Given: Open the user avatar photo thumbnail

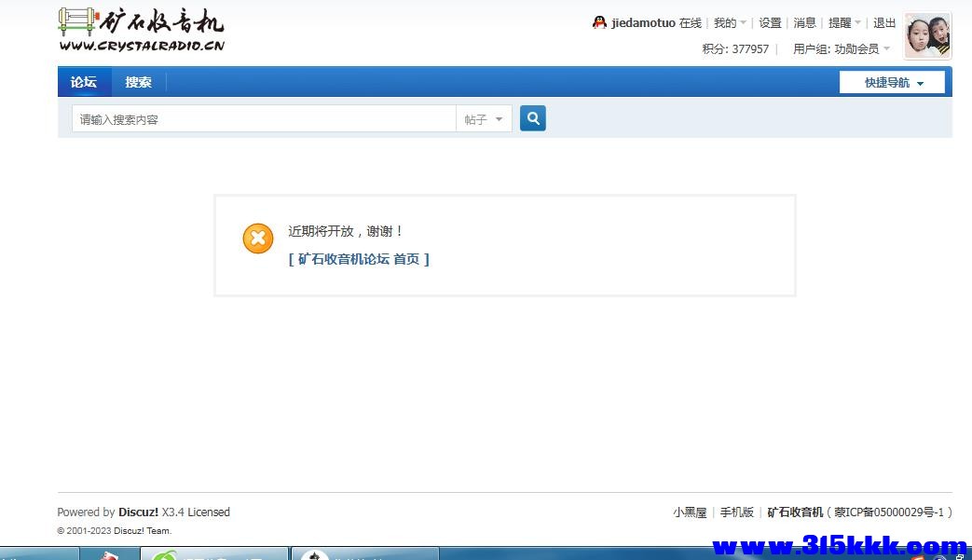Looking at the screenshot, I should 927,34.
